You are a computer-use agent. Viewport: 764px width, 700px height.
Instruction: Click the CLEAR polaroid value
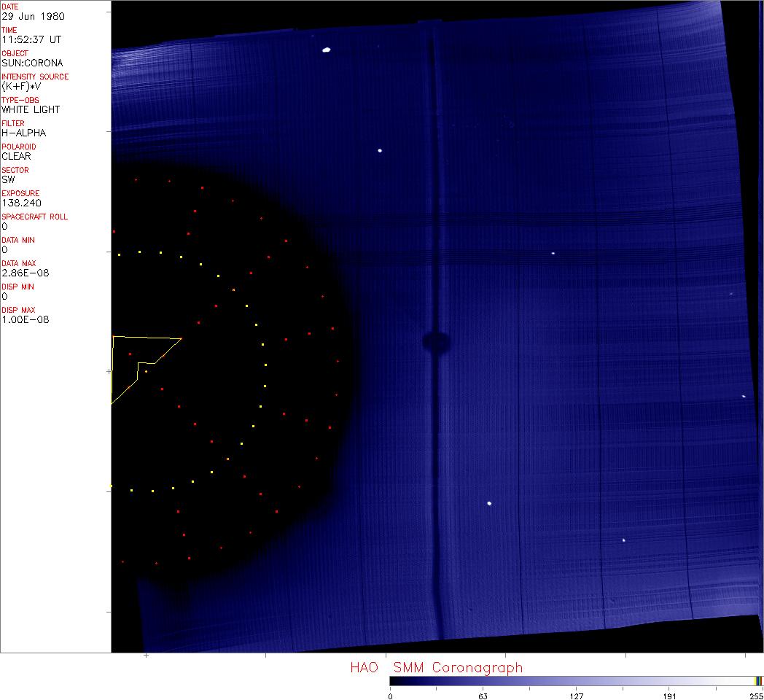coord(16,156)
